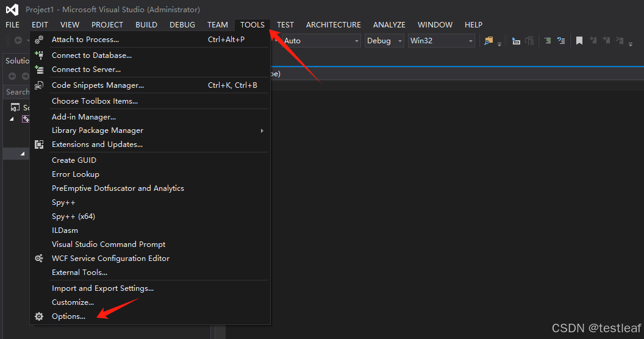
Task: Clear all bookmarks toolbar icon
Action: (x=620, y=41)
